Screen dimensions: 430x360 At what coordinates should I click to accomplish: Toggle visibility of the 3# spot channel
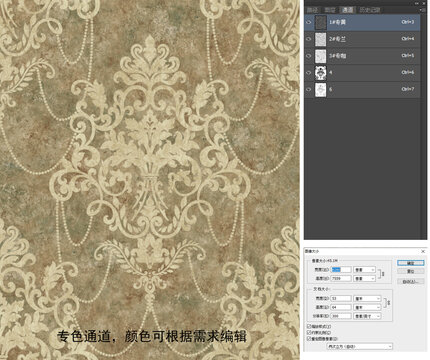309,56
